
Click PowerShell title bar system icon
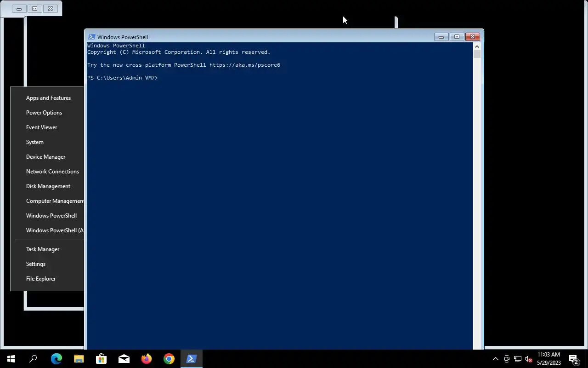[x=91, y=37]
